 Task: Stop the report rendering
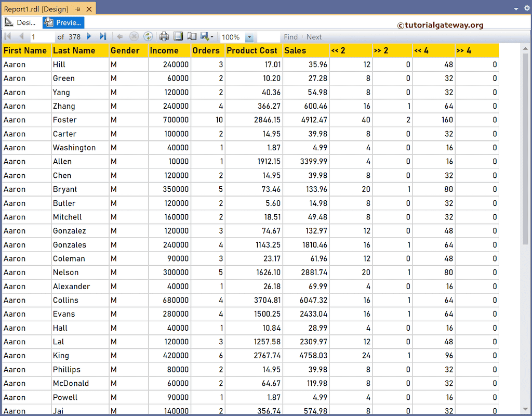134,36
